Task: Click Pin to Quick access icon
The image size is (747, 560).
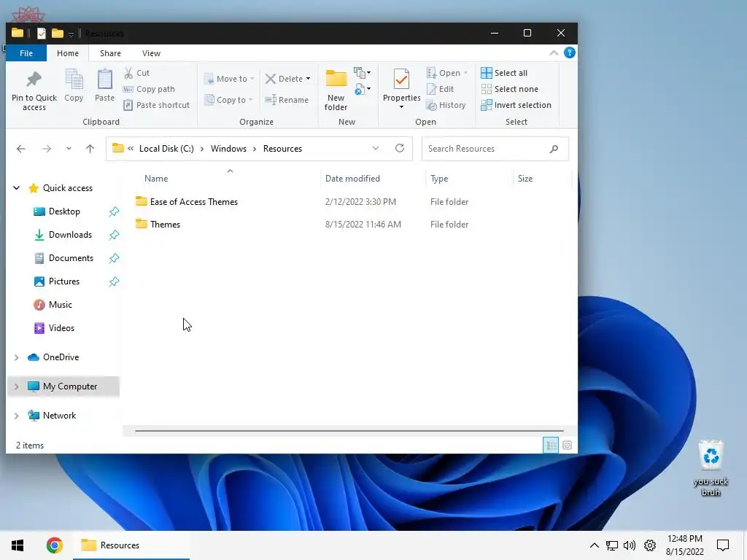Action: pyautogui.click(x=34, y=79)
